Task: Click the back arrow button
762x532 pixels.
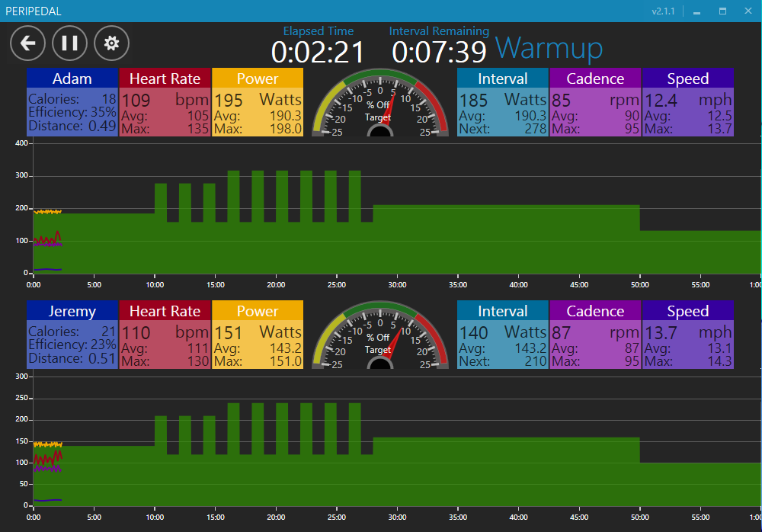Action: click(27, 43)
